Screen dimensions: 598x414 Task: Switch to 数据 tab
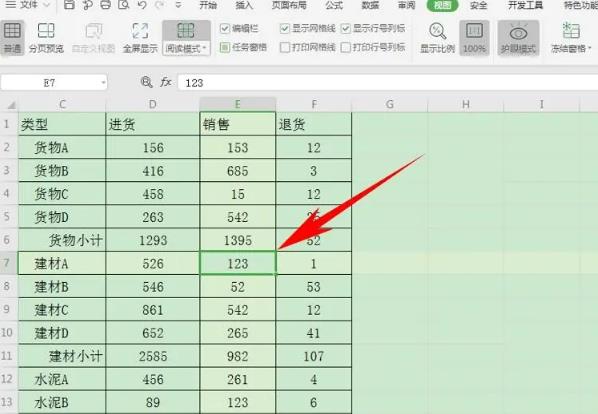(x=370, y=5)
